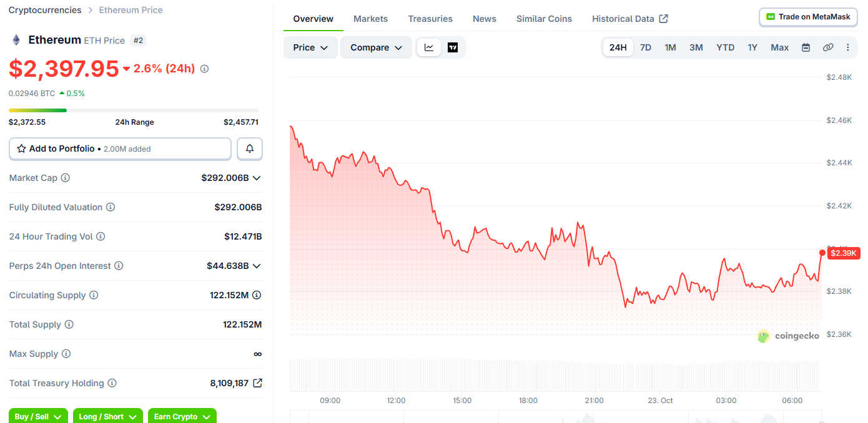Open the price alert bell icon
This screenshot has width=868, height=423.
250,148
